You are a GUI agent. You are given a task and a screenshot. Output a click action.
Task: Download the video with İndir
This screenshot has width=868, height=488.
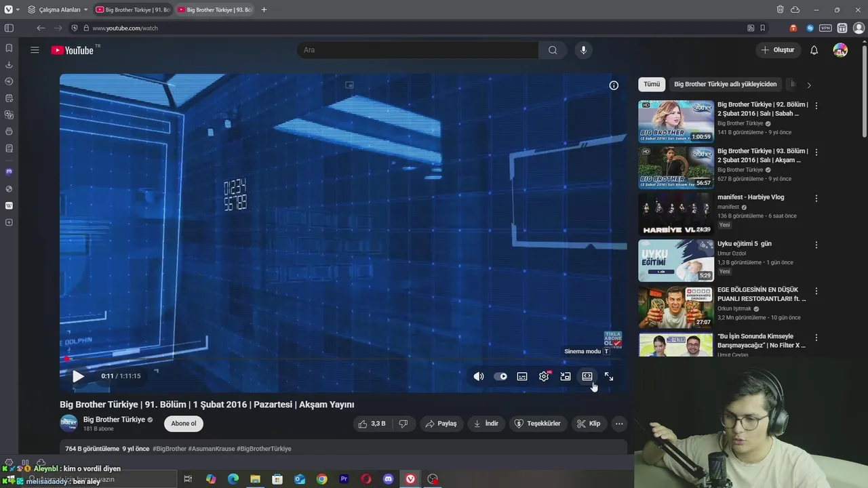pyautogui.click(x=486, y=424)
